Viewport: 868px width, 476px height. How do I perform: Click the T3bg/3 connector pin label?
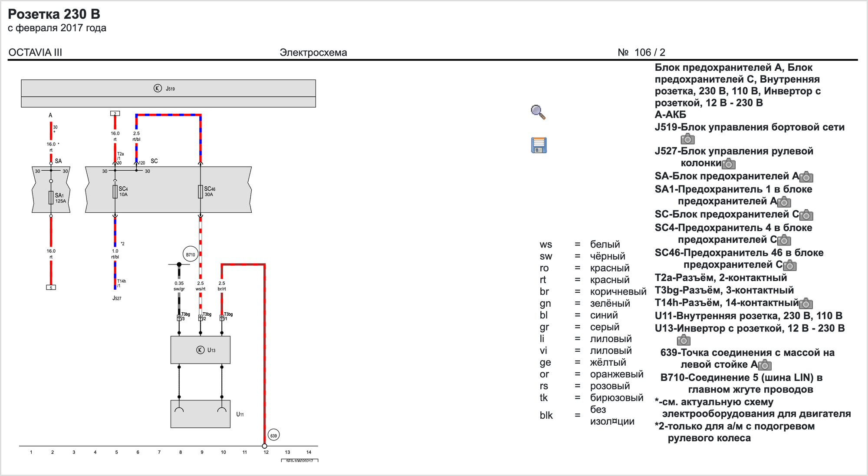click(185, 316)
